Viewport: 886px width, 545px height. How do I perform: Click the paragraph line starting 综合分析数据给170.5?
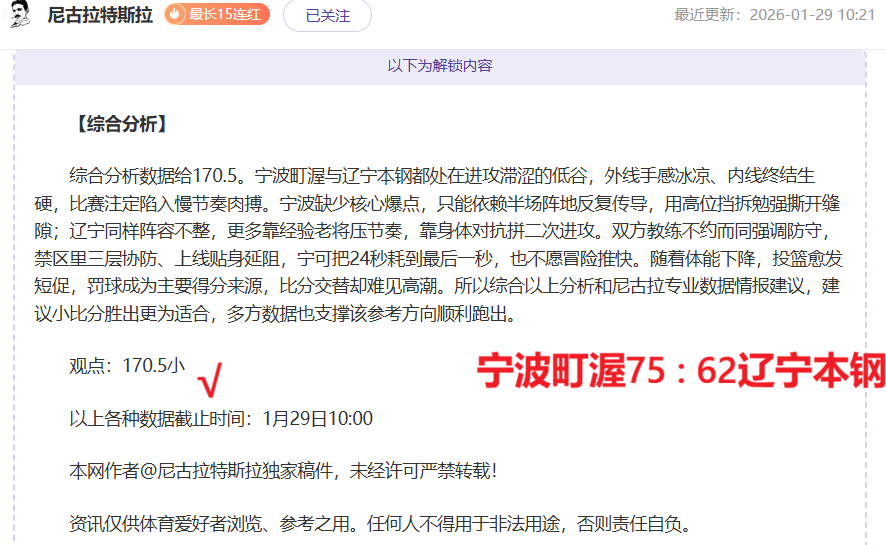click(x=440, y=177)
